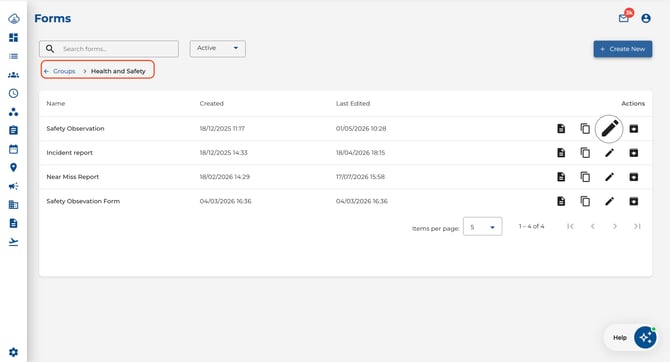
Task: Archive the Safety Obsevation Form row
Action: pyautogui.click(x=634, y=201)
